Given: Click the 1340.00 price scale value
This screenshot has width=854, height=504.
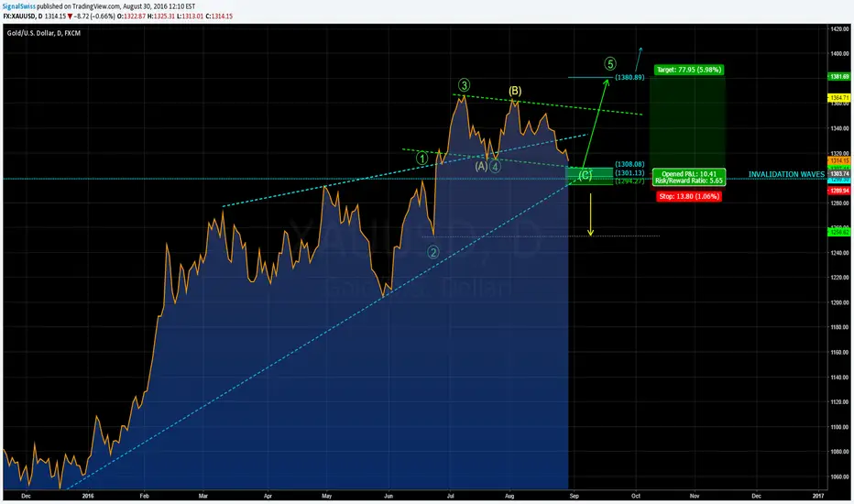Looking at the screenshot, I should click(839, 128).
